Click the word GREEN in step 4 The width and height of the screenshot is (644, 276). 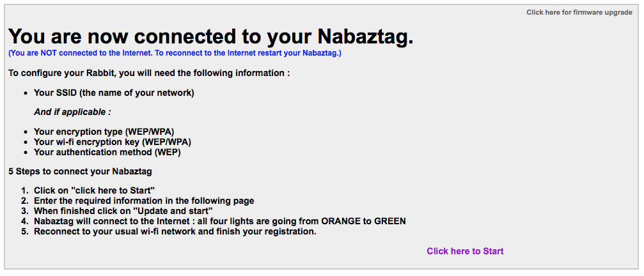tap(389, 222)
